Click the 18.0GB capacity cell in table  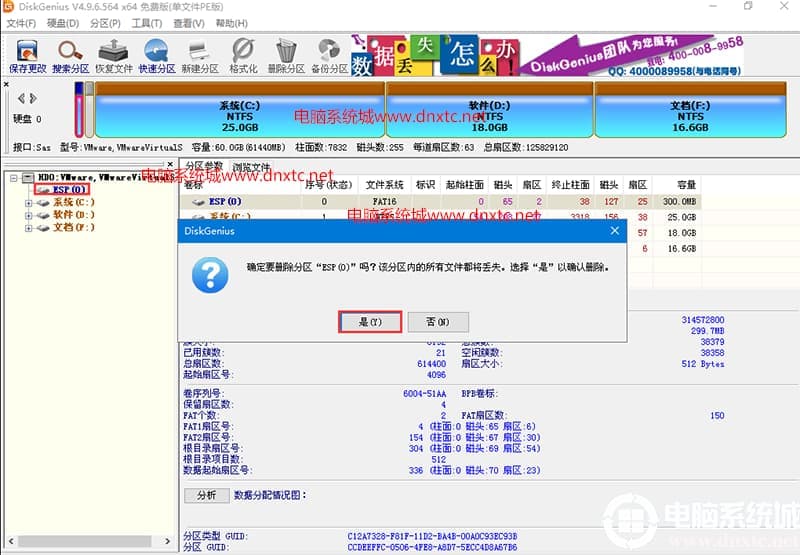682,234
